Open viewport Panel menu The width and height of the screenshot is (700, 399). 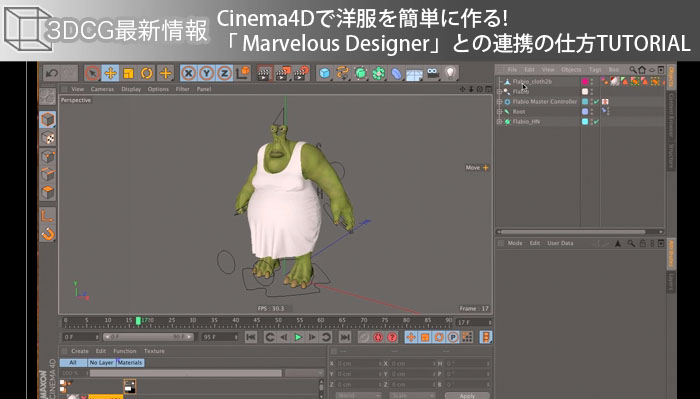[x=204, y=89]
